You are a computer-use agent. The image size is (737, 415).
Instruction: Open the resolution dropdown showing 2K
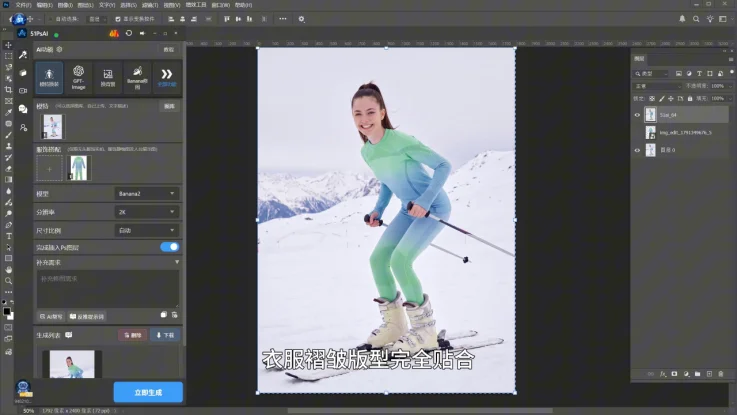click(x=147, y=212)
